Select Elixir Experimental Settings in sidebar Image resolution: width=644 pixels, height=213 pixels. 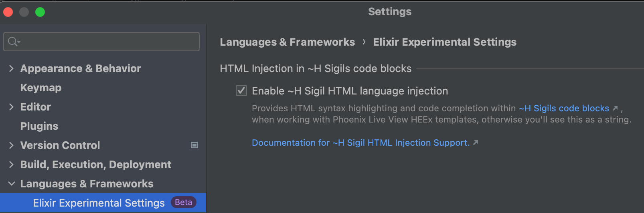tap(99, 203)
